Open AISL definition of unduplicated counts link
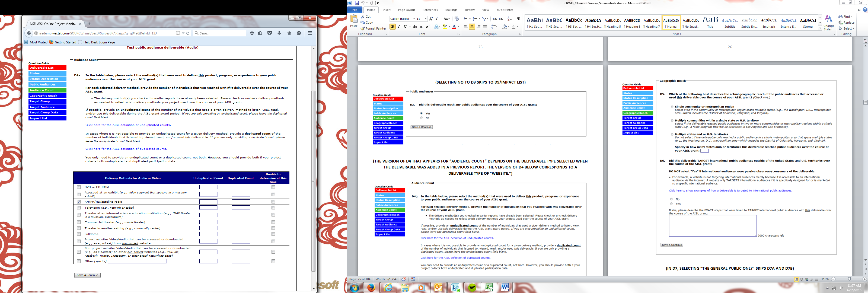Screen dimensions: 868x293 pyautogui.click(x=128, y=125)
